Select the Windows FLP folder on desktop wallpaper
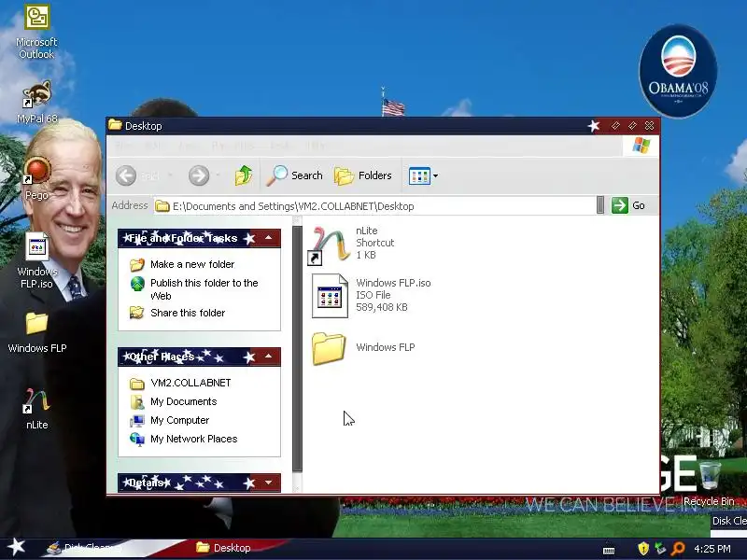Viewport: 747px width, 560px height. click(36, 332)
